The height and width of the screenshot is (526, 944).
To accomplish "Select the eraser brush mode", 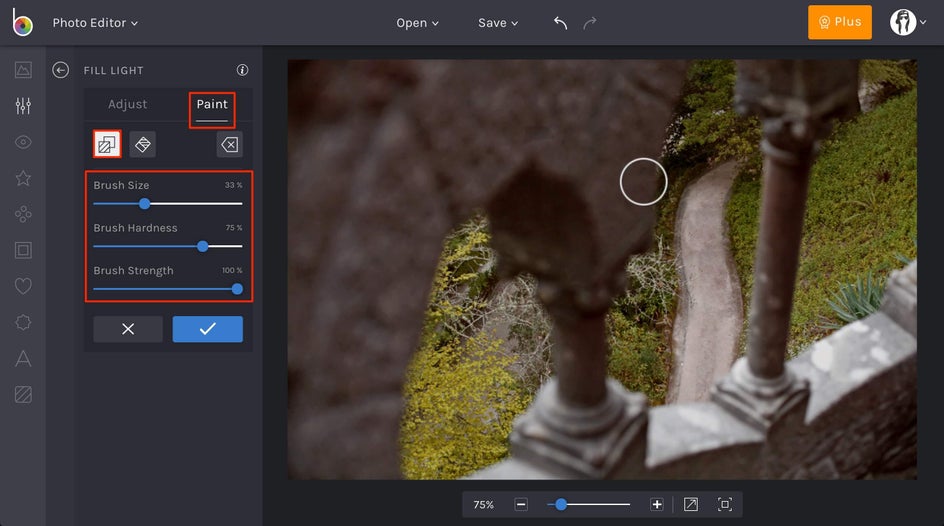I will pos(143,145).
